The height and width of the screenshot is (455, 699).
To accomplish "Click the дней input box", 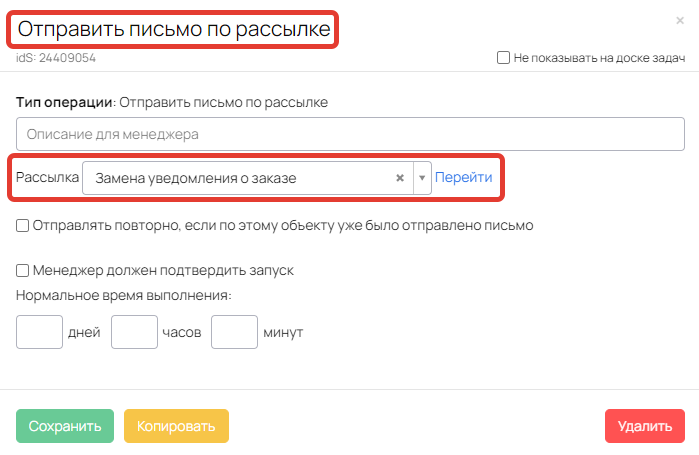I will tap(39, 332).
